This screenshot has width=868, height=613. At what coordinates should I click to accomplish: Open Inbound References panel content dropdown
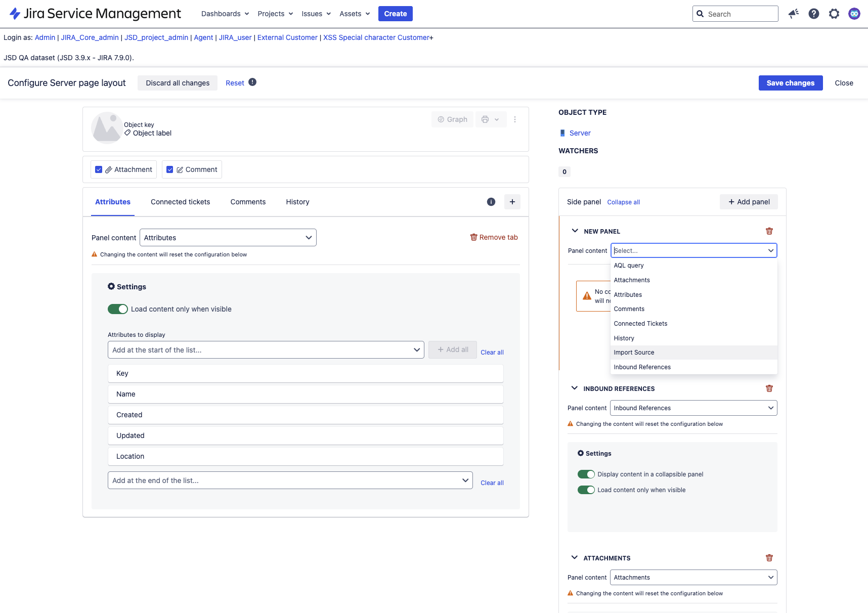693,408
